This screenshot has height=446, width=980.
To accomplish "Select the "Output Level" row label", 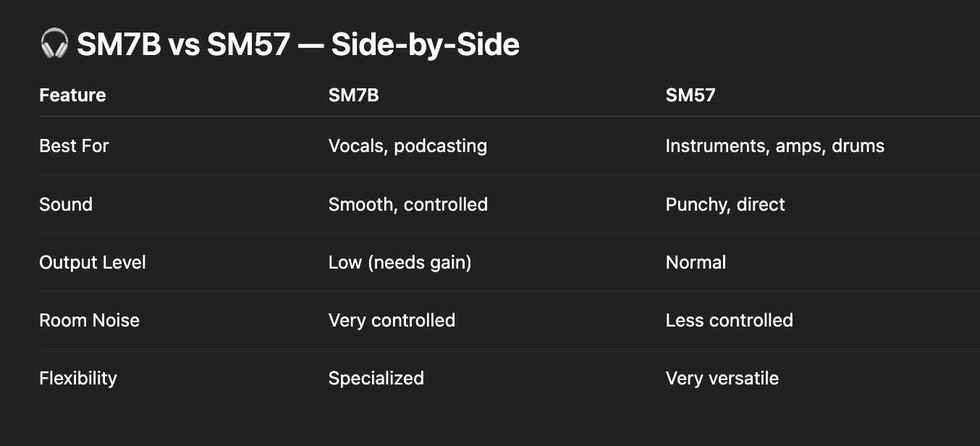I will [93, 262].
